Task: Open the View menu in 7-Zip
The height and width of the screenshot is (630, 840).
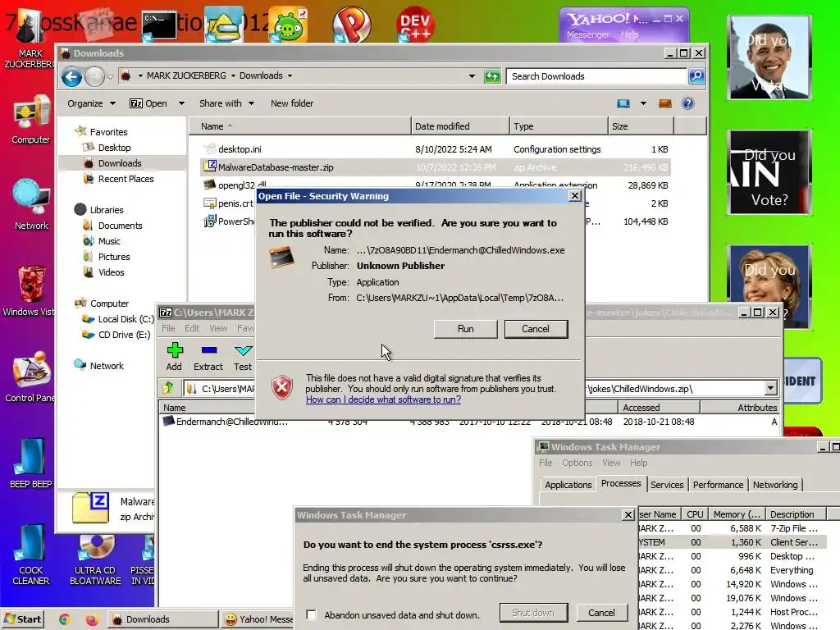Action: click(218, 328)
